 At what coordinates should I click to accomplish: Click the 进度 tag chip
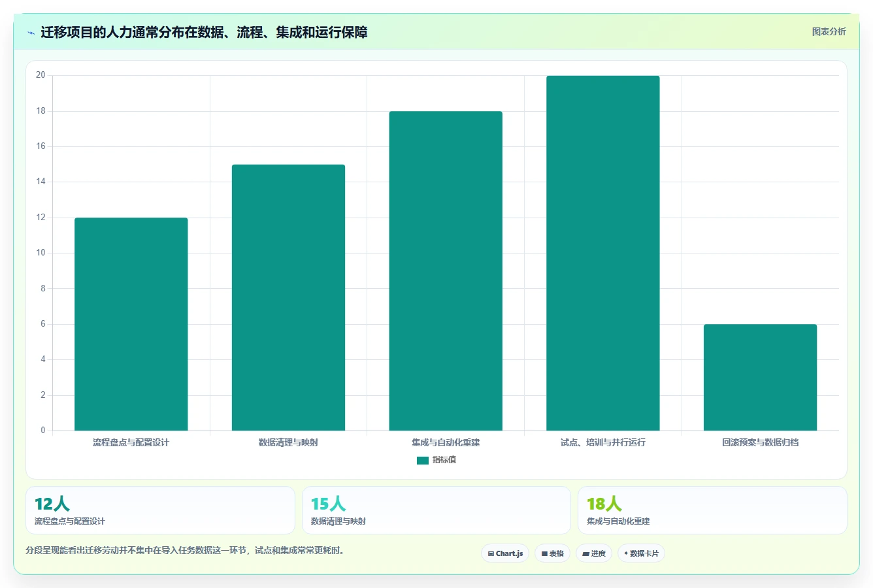[x=594, y=553]
